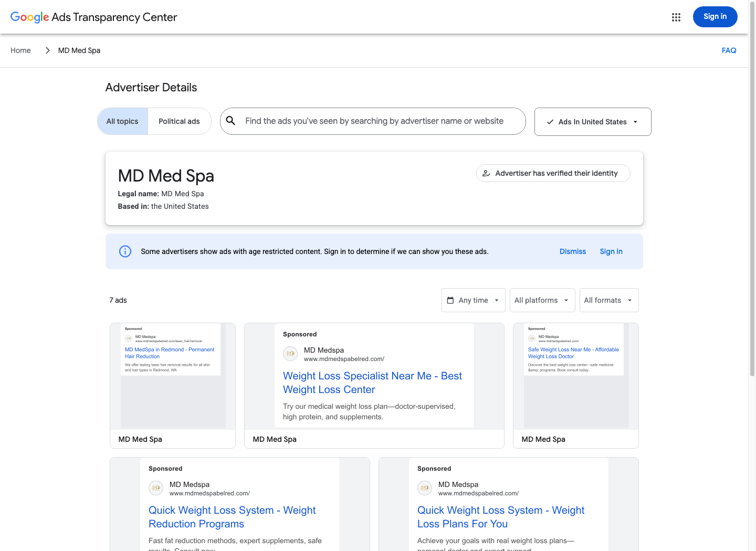The image size is (756, 551).
Task: Open the Google apps grid icon
Action: coord(676,17)
